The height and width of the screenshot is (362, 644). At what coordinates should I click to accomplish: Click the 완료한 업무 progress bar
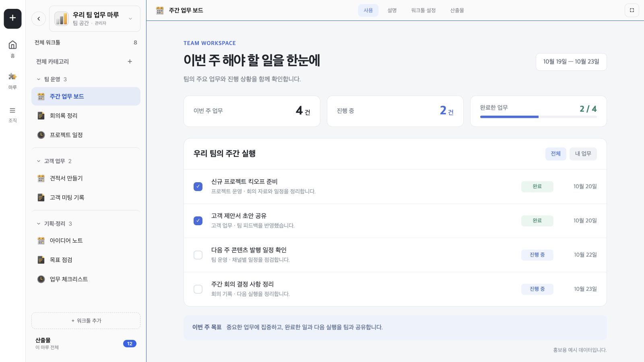coord(538,117)
